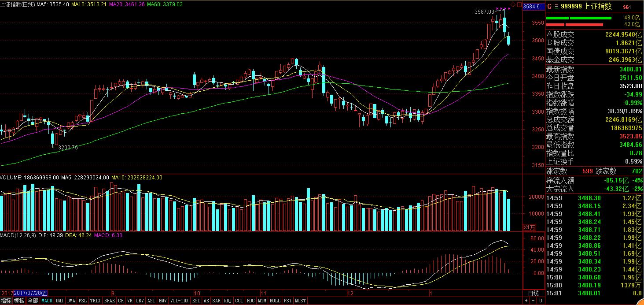
Task: Switch to the MTM indicator
Action: pyautogui.click(x=262, y=301)
